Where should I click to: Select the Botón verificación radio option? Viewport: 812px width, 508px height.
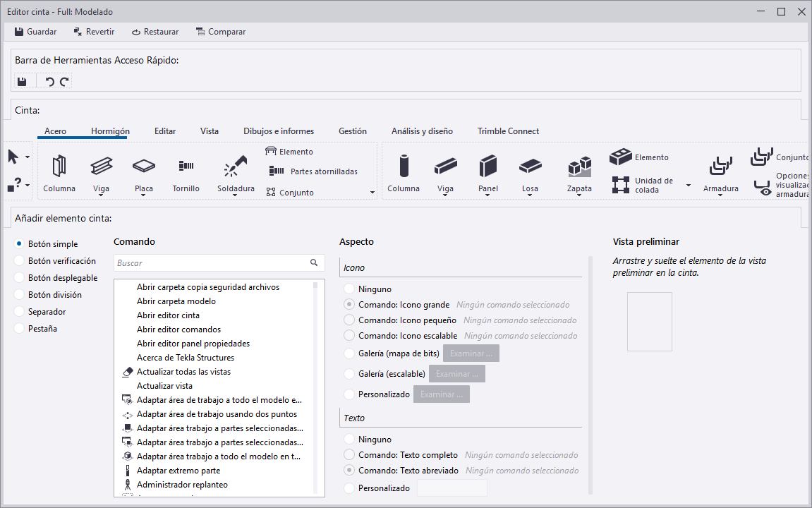[20, 261]
